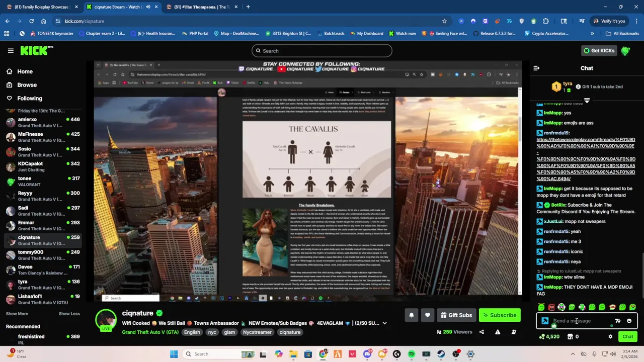Open a new browser tab
Image resolution: width=644 pixels, height=362 pixels.
[248, 7]
